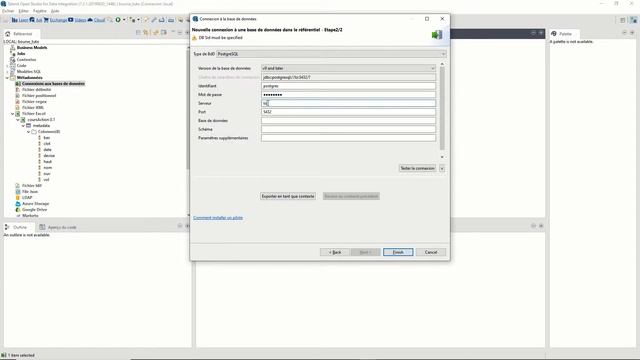Open the plugin installation help link
Image resolution: width=640 pixels, height=360 pixels.
click(218, 218)
